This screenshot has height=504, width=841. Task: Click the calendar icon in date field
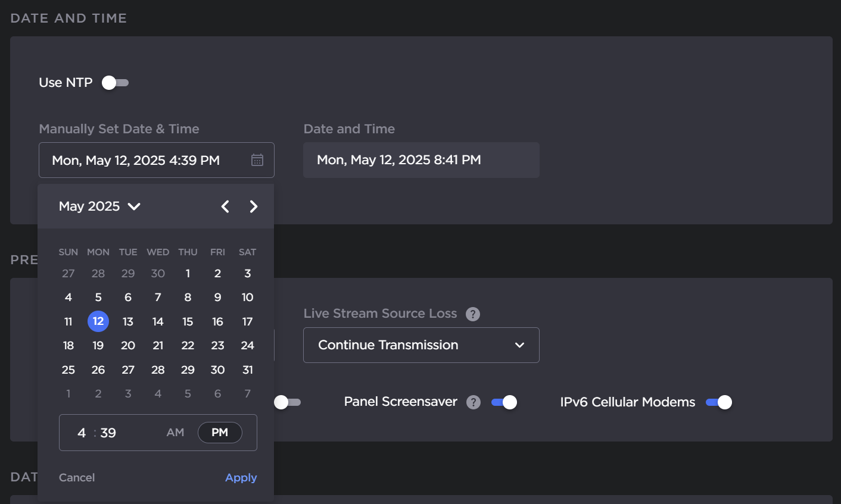pyautogui.click(x=257, y=160)
